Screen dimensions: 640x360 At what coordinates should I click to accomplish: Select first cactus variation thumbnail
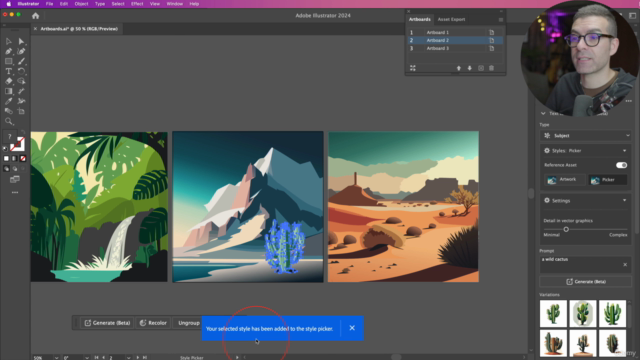pyautogui.click(x=553, y=313)
